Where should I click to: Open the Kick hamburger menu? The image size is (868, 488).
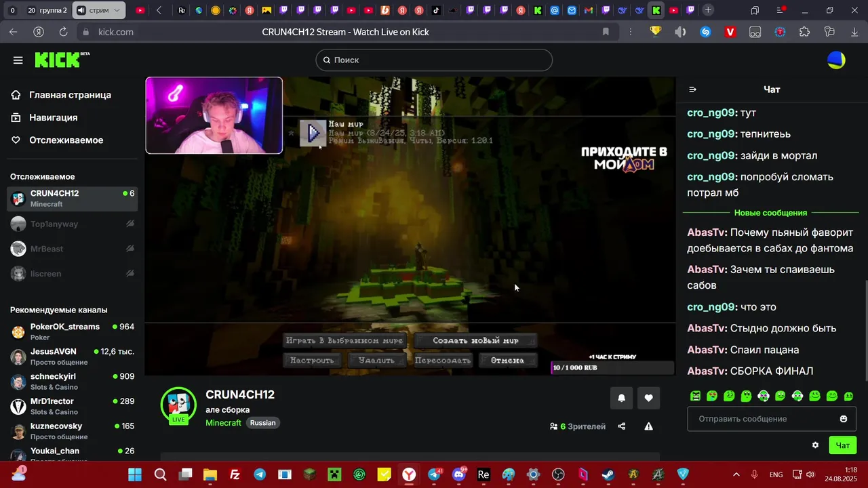coord(18,60)
